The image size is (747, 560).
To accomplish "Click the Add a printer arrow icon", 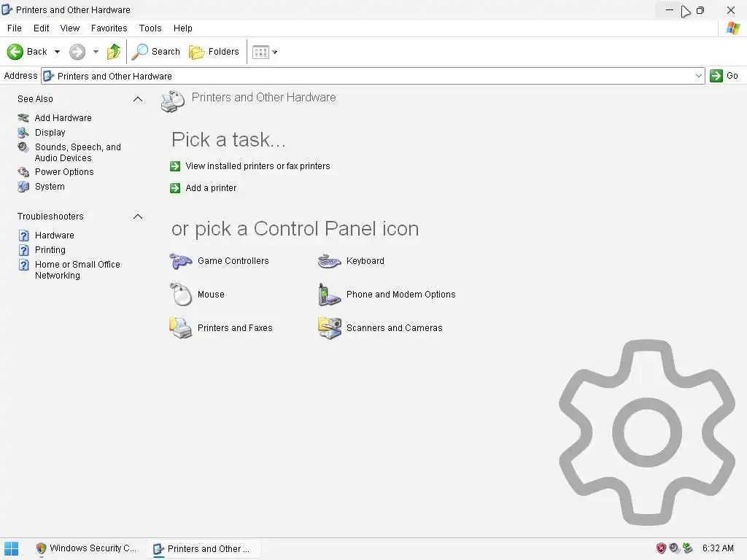I will click(175, 188).
